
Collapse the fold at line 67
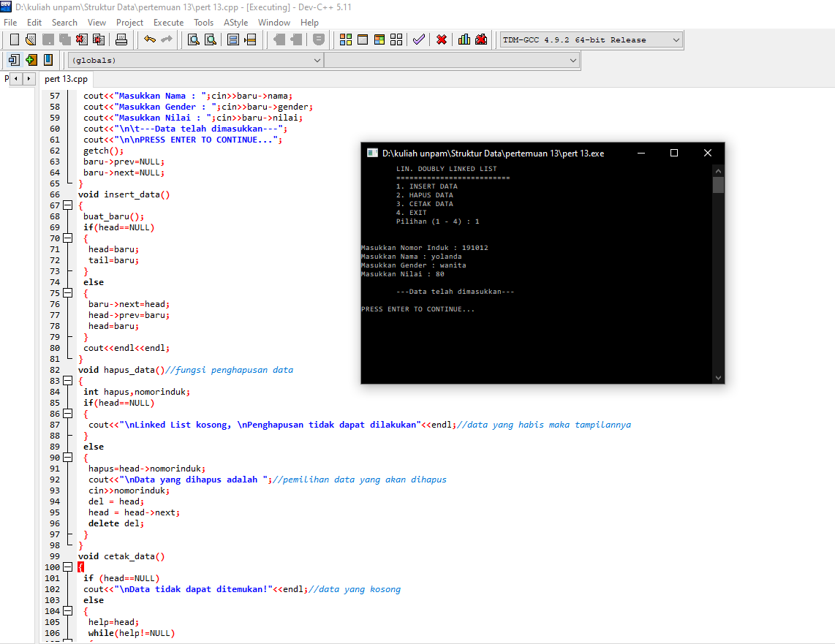pyautogui.click(x=67, y=205)
